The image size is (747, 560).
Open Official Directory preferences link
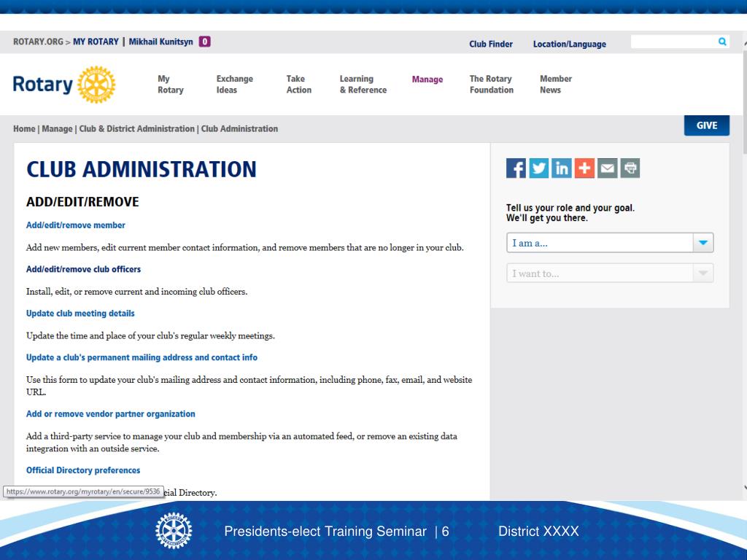click(x=83, y=470)
